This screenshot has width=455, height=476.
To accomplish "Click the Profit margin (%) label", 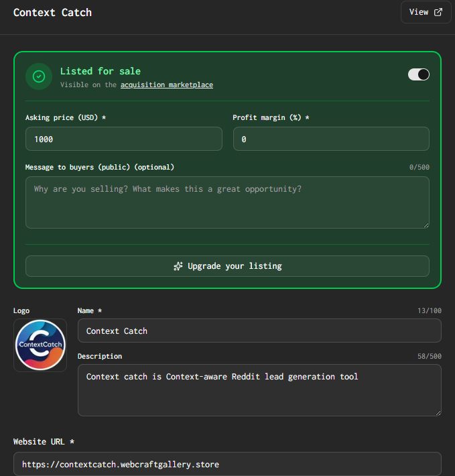I will coord(271,117).
